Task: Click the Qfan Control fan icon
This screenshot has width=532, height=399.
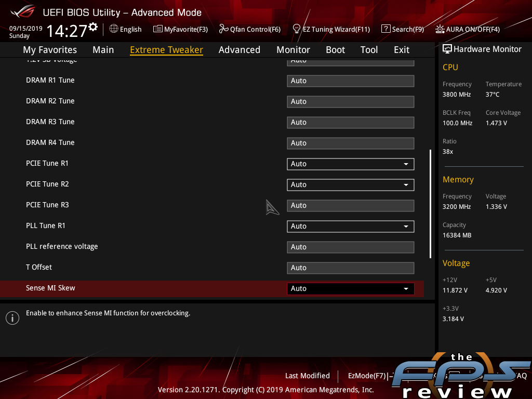Action: point(223,29)
